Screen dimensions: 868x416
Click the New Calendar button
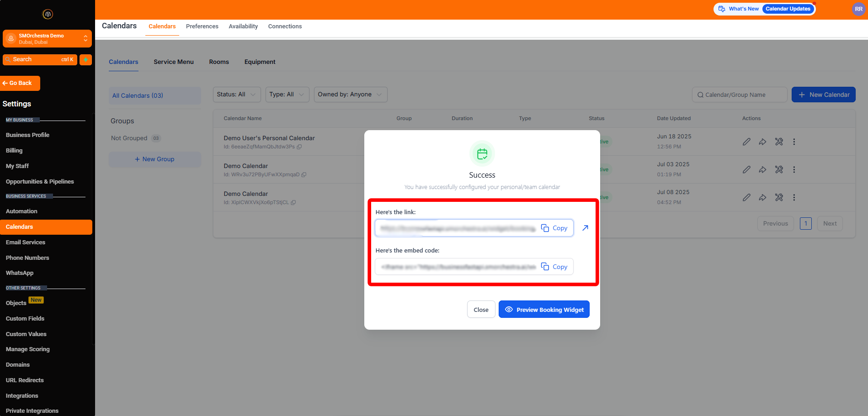(x=823, y=95)
